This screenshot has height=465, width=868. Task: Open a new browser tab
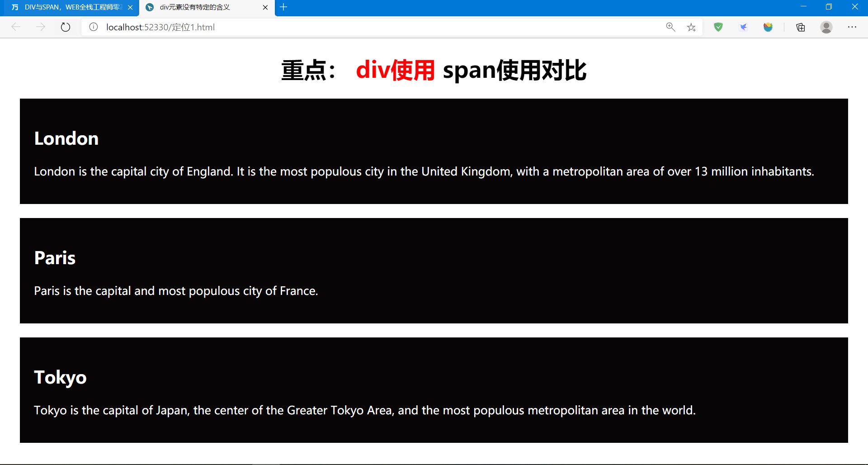coord(283,7)
